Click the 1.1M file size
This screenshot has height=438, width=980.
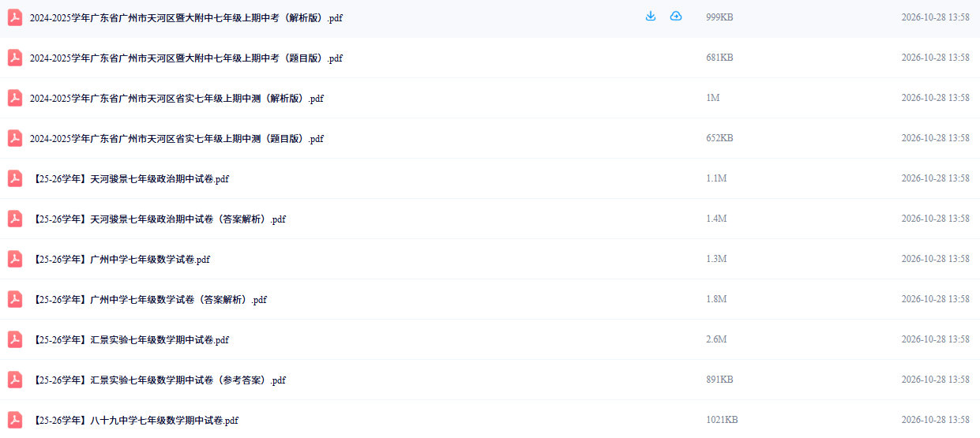pos(716,178)
